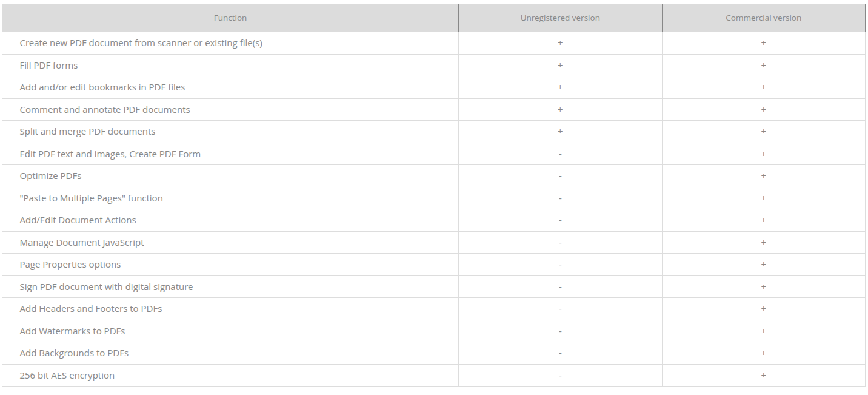The image size is (868, 395).
Task: Click the commercial plus sign for 256 bit AES encryption
Action: click(x=763, y=376)
